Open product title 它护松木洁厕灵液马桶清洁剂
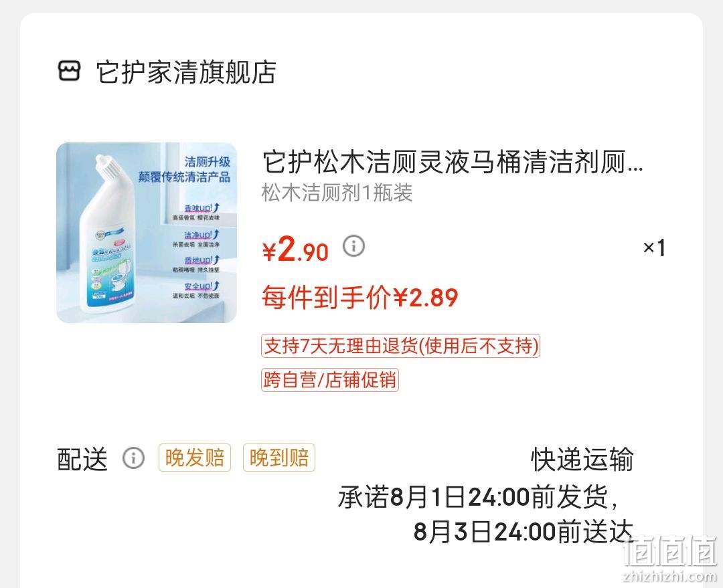 pos(453,162)
